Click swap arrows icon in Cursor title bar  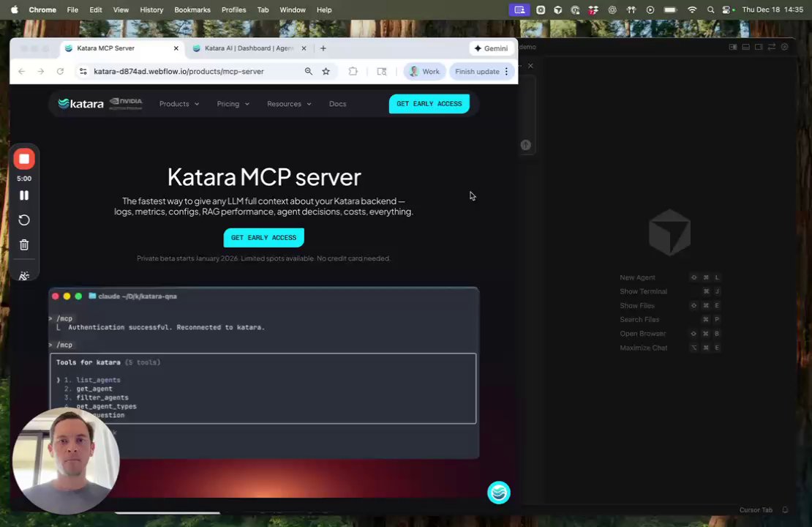click(771, 47)
